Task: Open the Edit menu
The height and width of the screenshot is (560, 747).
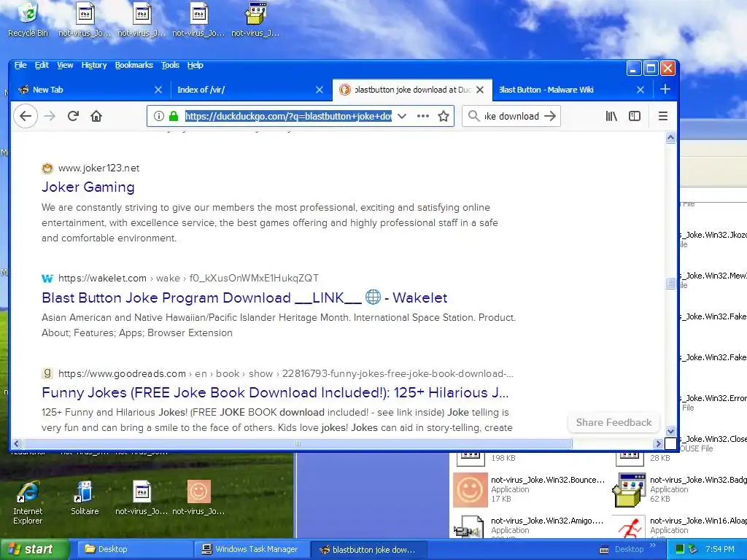Action: pos(42,65)
